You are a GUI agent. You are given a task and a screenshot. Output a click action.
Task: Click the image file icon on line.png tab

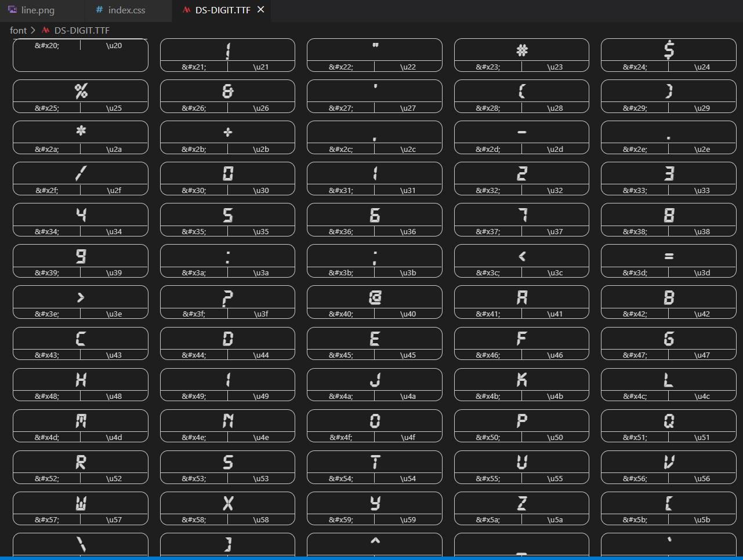tap(12, 10)
